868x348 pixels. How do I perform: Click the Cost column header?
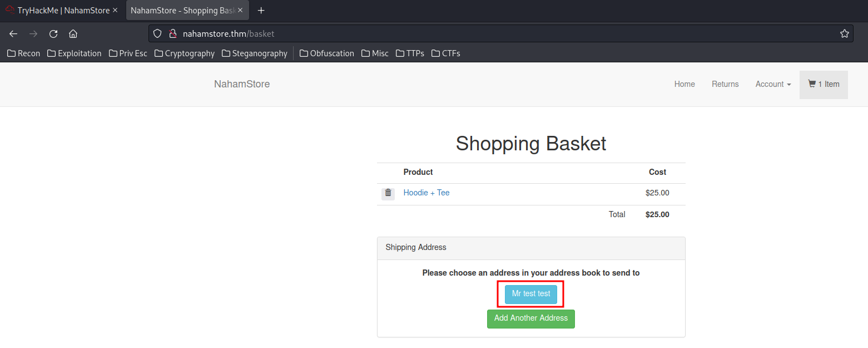pyautogui.click(x=657, y=172)
